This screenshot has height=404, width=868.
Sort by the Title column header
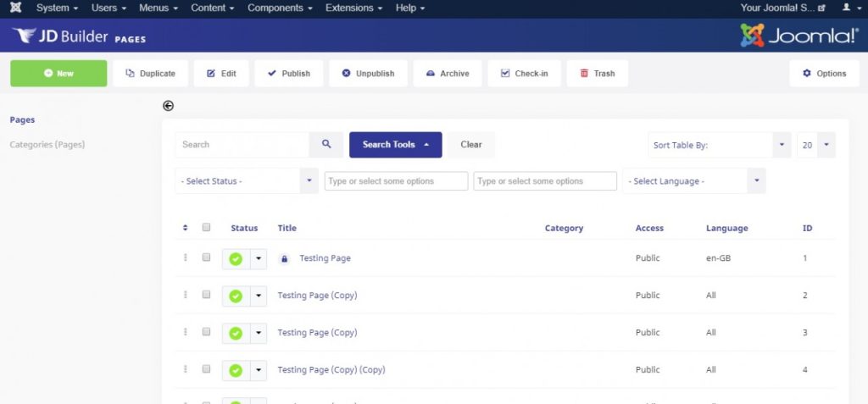point(287,228)
